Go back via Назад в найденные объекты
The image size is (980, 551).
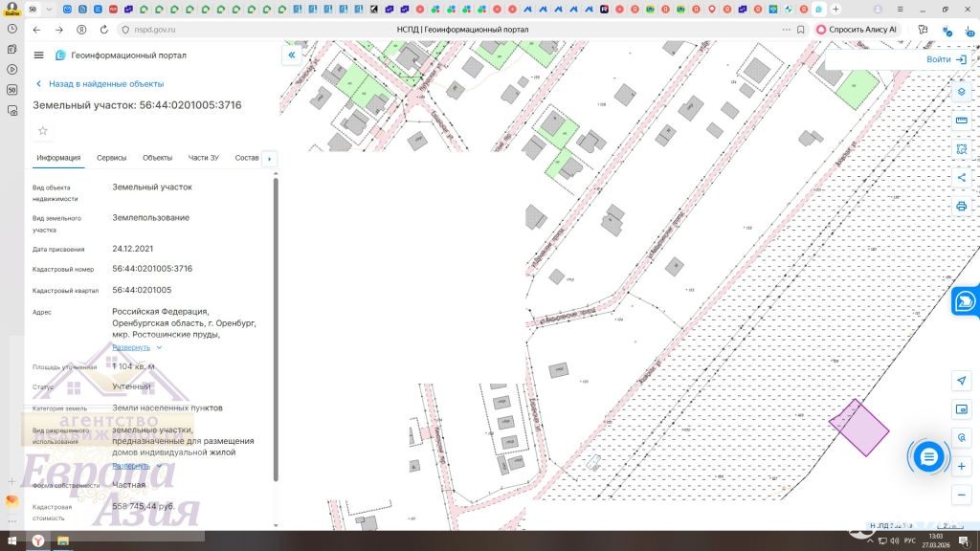100,84
